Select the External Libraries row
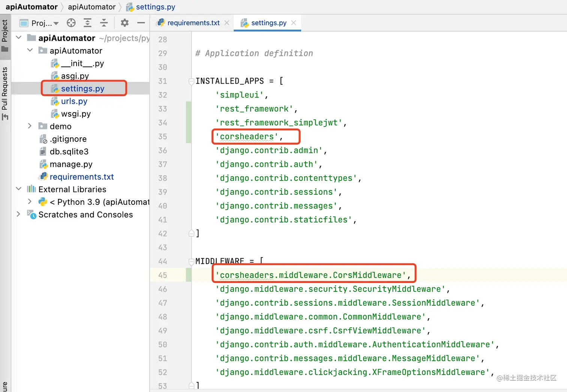 click(67, 189)
